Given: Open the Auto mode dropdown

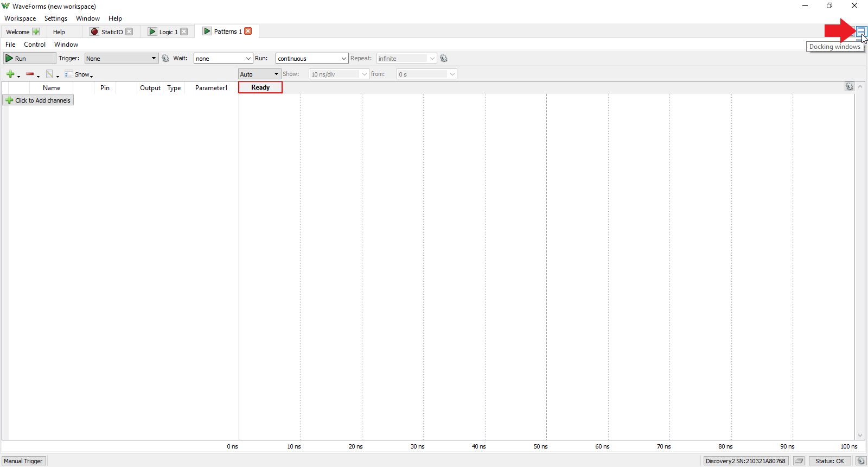Looking at the screenshot, I should coord(259,74).
